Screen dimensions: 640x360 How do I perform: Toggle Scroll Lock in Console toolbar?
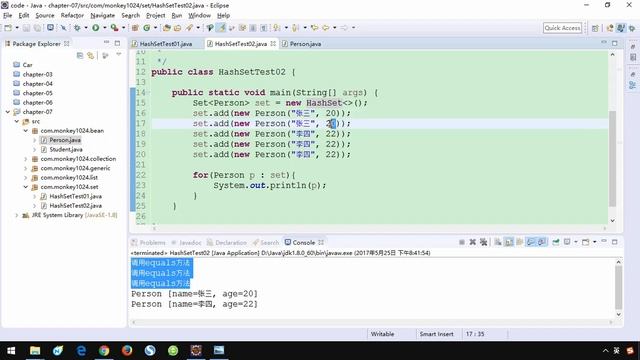click(509, 242)
